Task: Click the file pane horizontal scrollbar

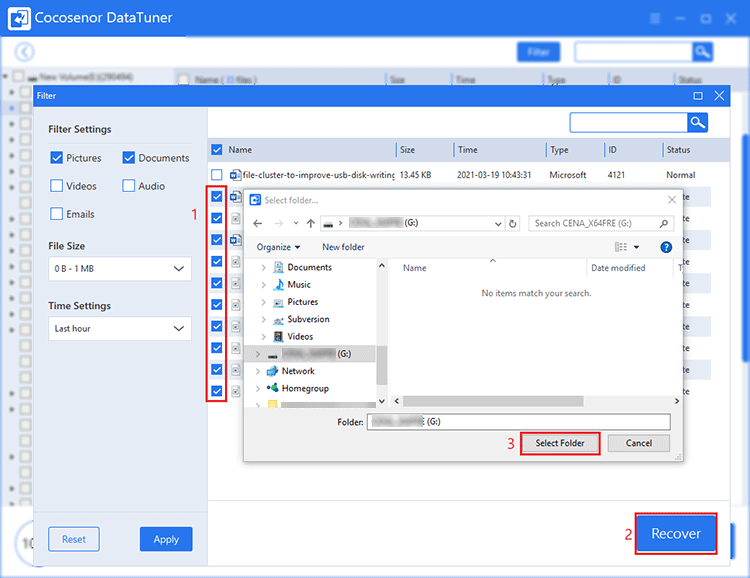Action: [x=493, y=401]
